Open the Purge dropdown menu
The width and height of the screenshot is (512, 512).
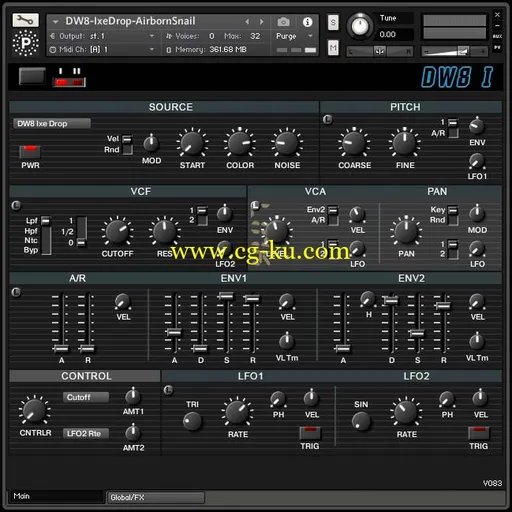click(295, 36)
